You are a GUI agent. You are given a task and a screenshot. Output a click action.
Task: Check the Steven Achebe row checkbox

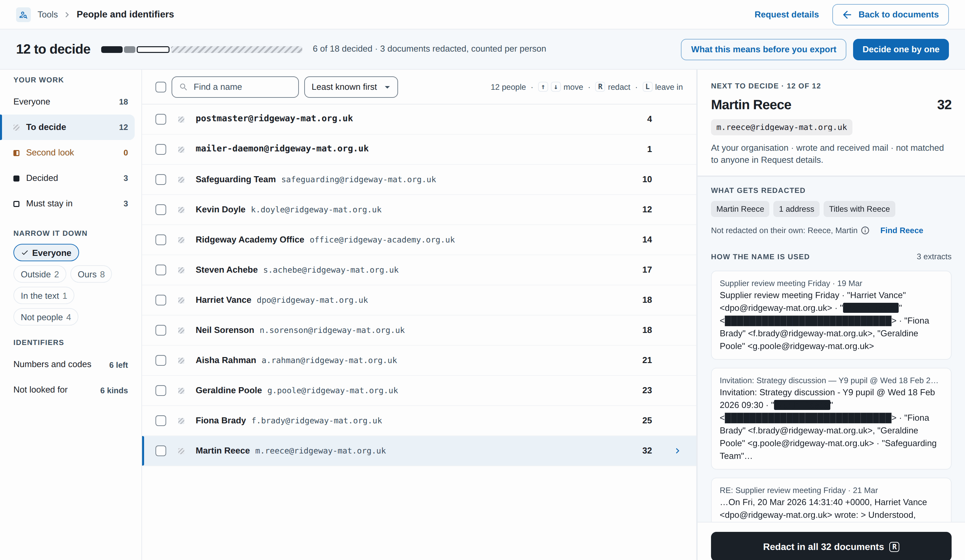coord(161,270)
